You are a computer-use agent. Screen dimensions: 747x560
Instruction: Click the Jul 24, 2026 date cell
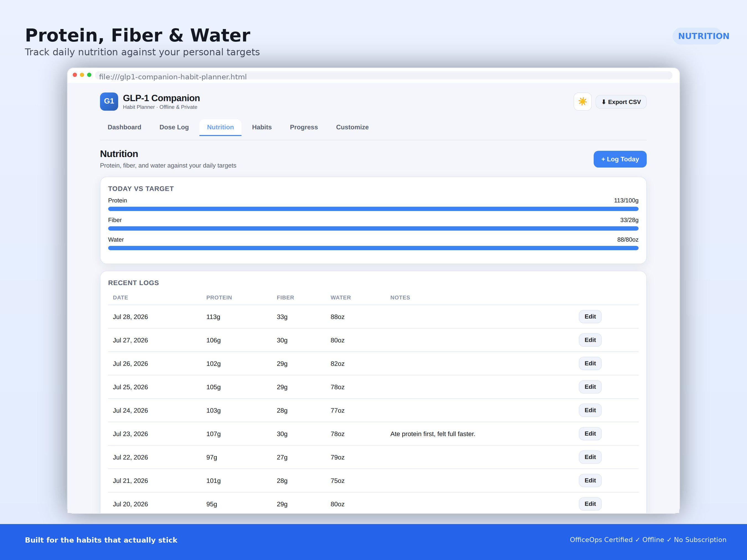coord(130,410)
